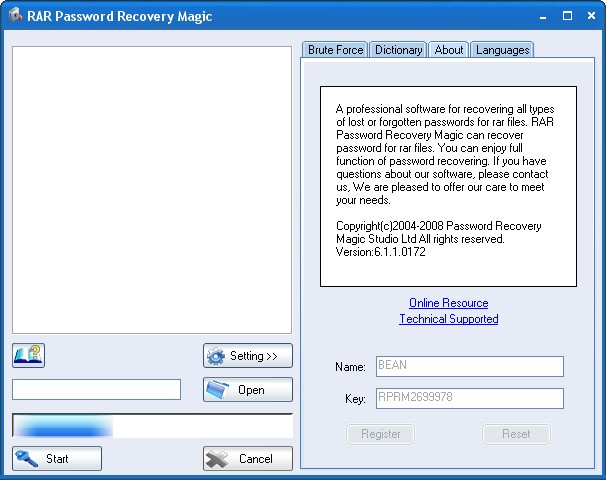Minimize the RAR Password Recovery Magic window

point(545,16)
